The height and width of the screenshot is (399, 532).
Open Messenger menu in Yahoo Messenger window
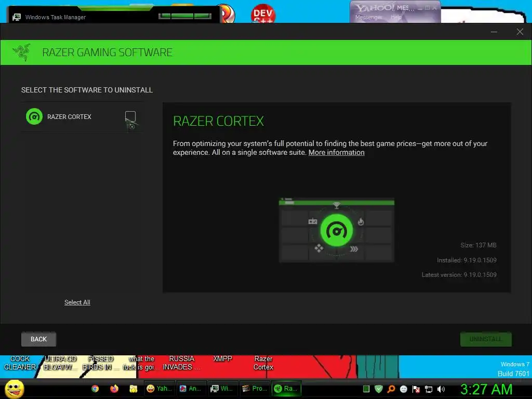pyautogui.click(x=368, y=17)
